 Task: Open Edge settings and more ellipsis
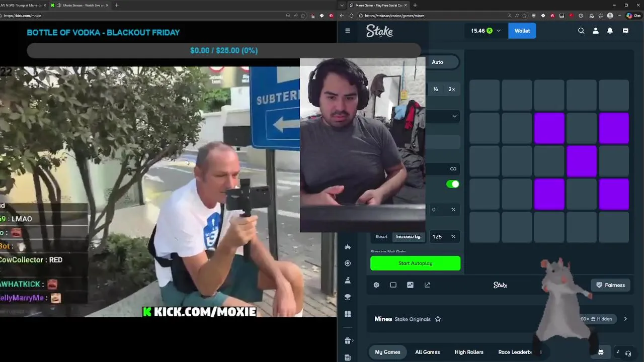(619, 16)
